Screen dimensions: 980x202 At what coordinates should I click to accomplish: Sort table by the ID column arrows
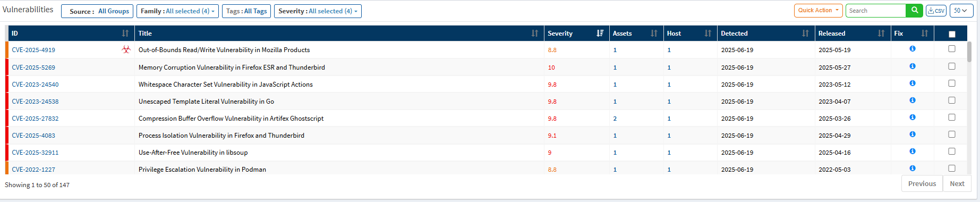coord(125,33)
